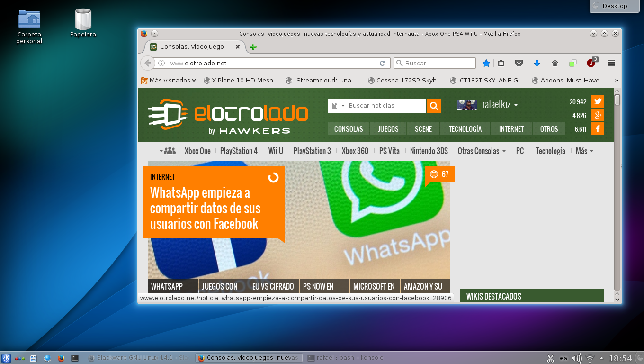Image resolution: width=644 pixels, height=364 pixels.
Task: Click the KDE activities dots icon in panel
Action: (20, 358)
